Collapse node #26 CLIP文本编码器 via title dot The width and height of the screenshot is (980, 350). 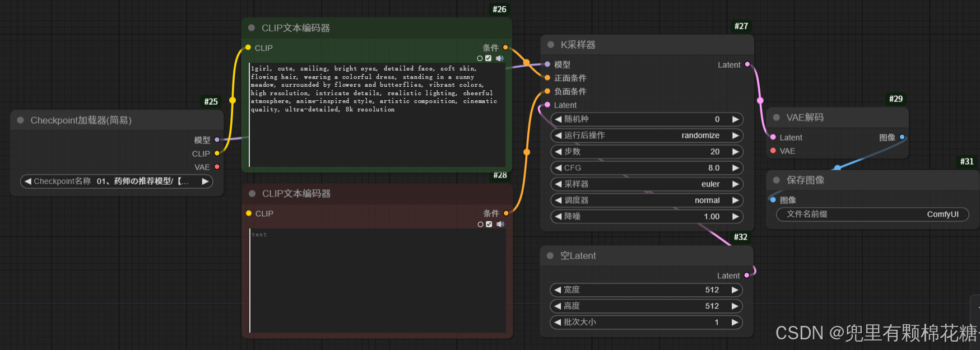coord(252,28)
